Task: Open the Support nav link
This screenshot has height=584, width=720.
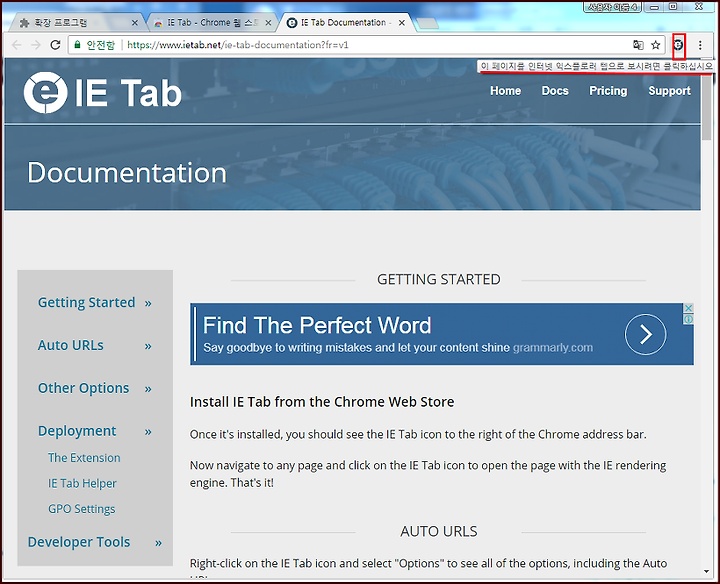Action: [x=669, y=91]
